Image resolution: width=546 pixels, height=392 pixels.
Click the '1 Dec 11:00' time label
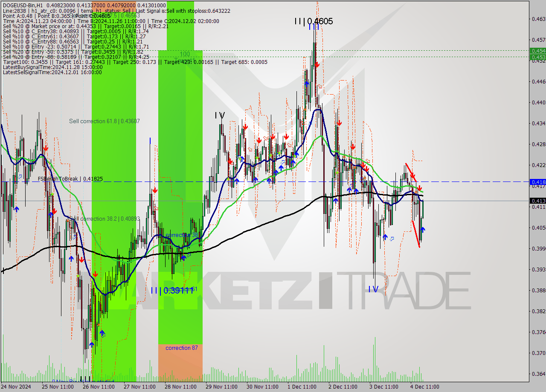click(x=302, y=387)
